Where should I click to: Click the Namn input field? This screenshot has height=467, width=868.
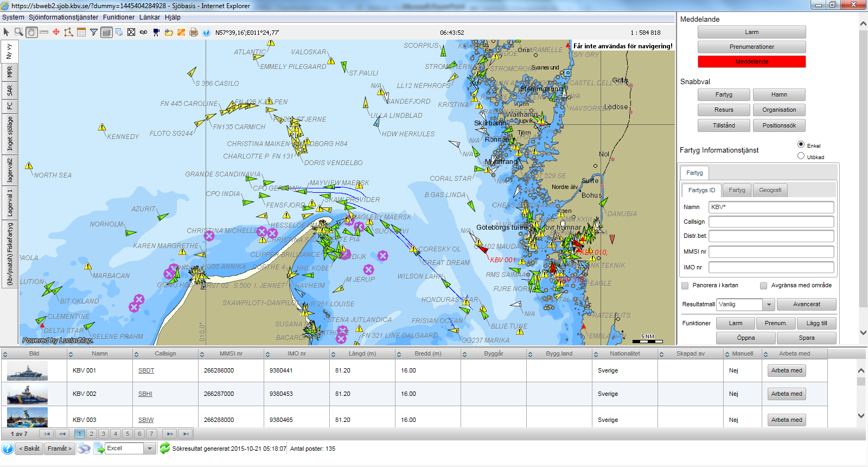pos(771,207)
